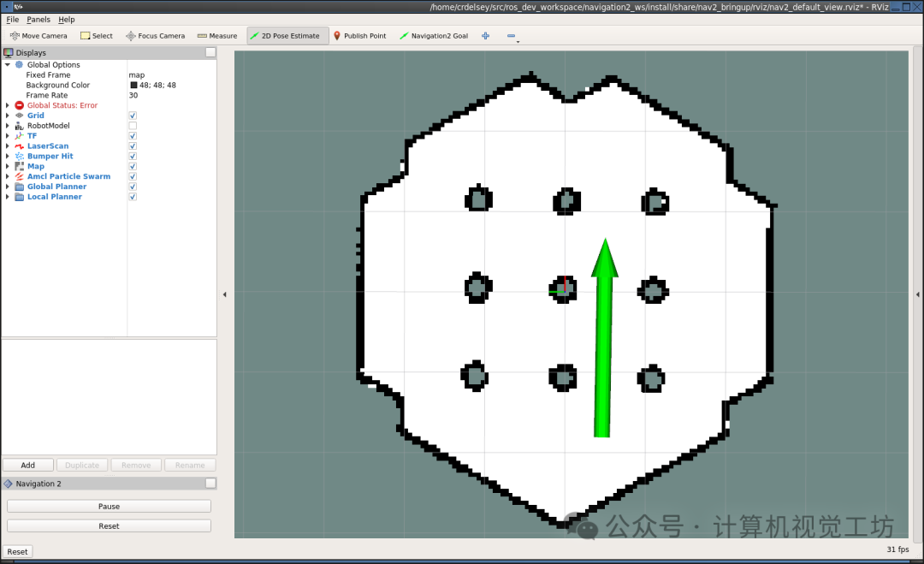This screenshot has height=564, width=924.
Task: Click the bottom status bar Reset button
Action: 17,552
